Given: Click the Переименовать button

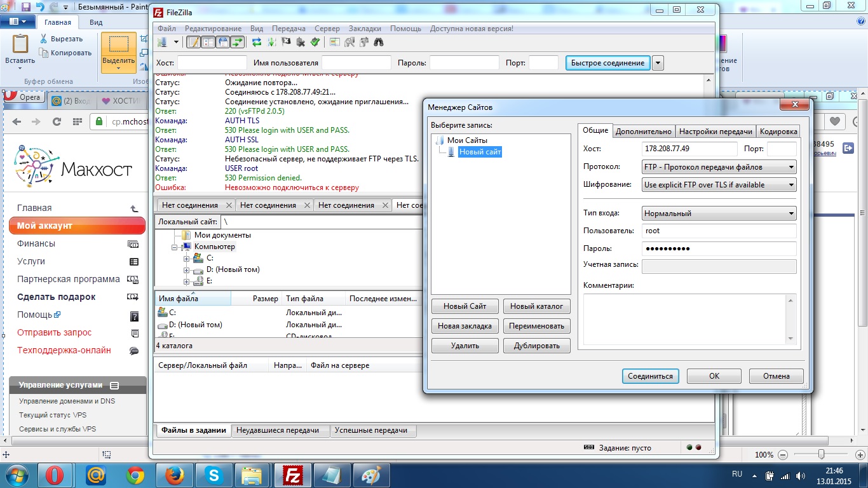Looking at the screenshot, I should point(537,326).
